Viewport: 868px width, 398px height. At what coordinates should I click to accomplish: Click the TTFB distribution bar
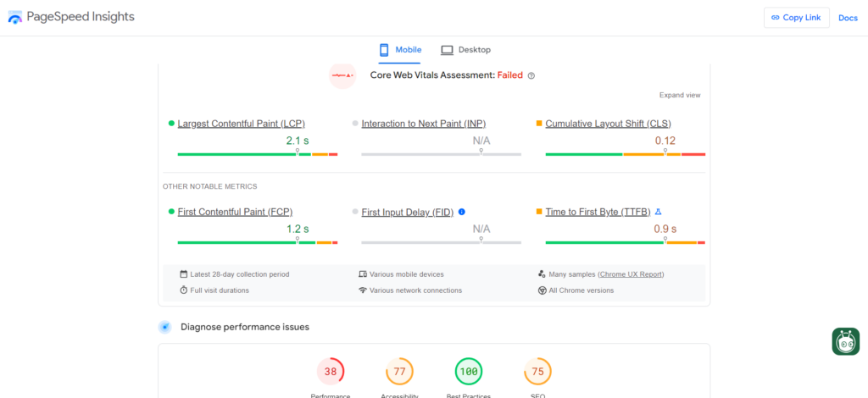pyautogui.click(x=626, y=243)
